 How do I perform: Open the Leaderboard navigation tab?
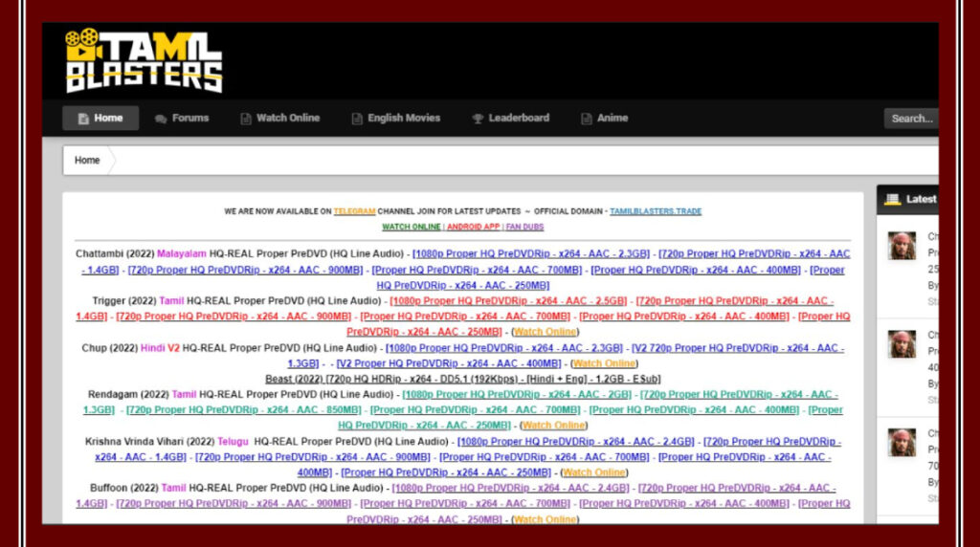[x=511, y=118]
